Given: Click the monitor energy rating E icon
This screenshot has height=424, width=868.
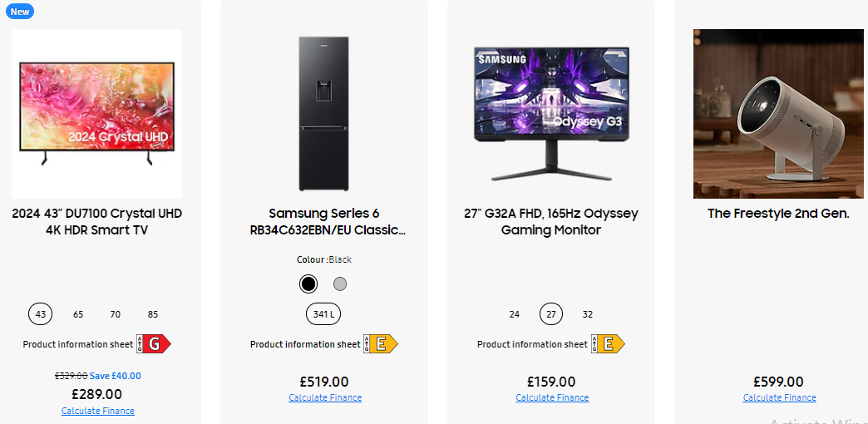Looking at the screenshot, I should [x=608, y=344].
